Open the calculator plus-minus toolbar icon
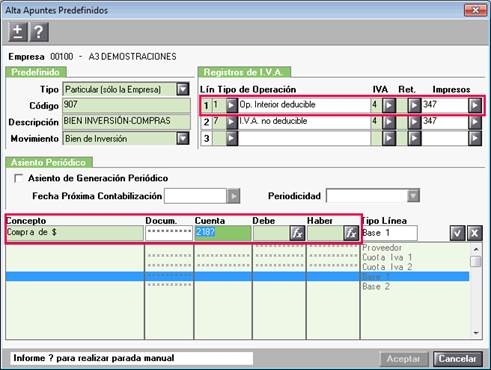 pos(18,32)
